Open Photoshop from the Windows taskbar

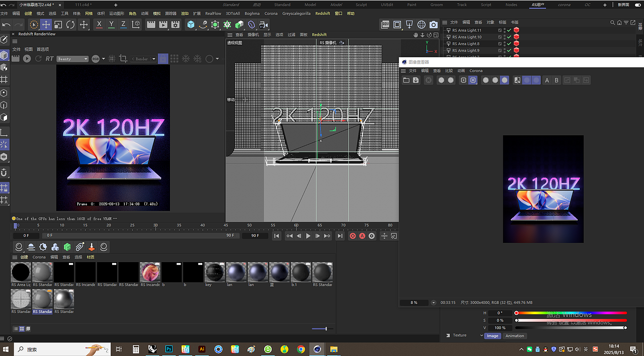(x=170, y=349)
